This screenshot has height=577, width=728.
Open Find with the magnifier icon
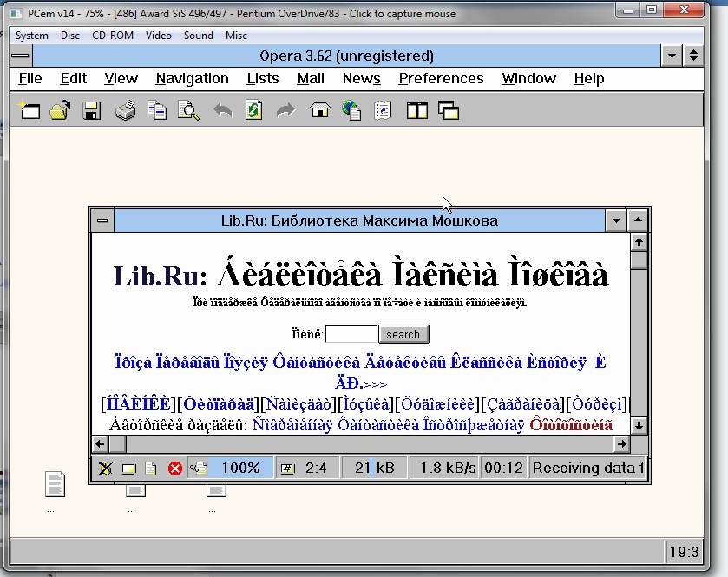(188, 110)
